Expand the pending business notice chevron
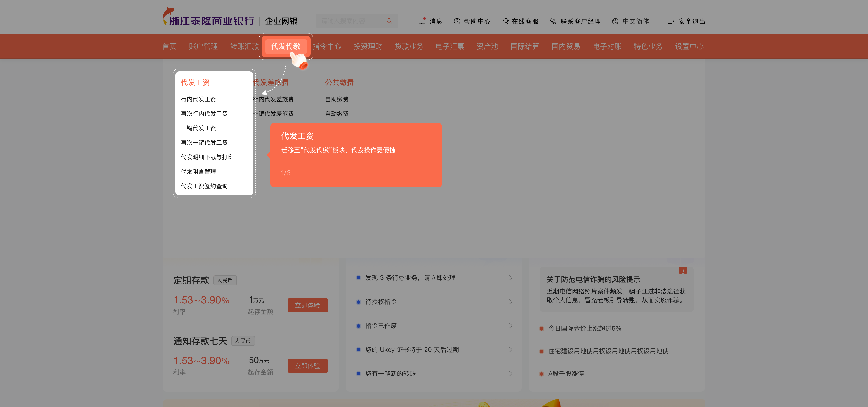The height and width of the screenshot is (407, 868). (x=510, y=278)
